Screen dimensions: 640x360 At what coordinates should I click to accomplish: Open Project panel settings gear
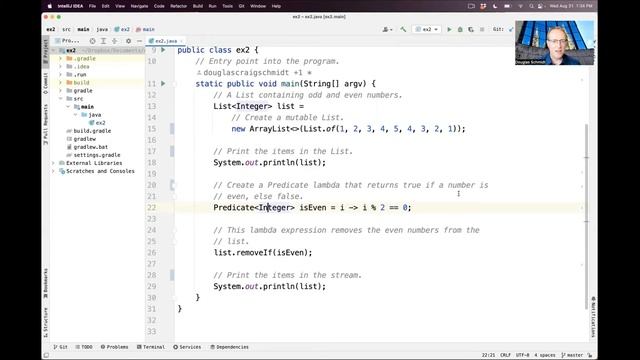tap(129, 41)
